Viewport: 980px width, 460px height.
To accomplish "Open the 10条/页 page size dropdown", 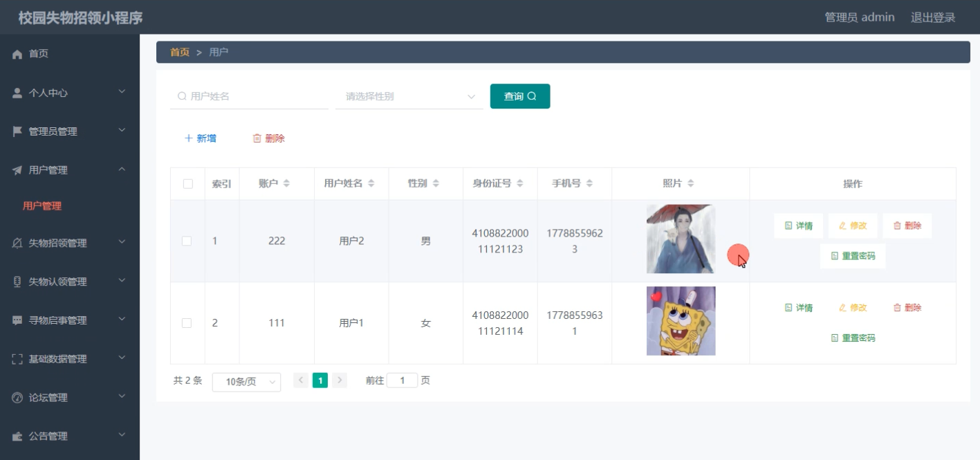I will pos(246,379).
